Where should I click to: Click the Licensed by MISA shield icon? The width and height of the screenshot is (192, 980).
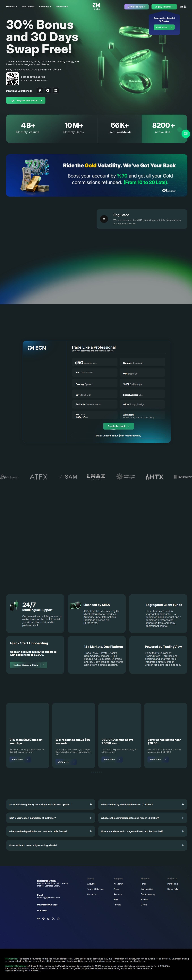pyautogui.click(x=75, y=605)
